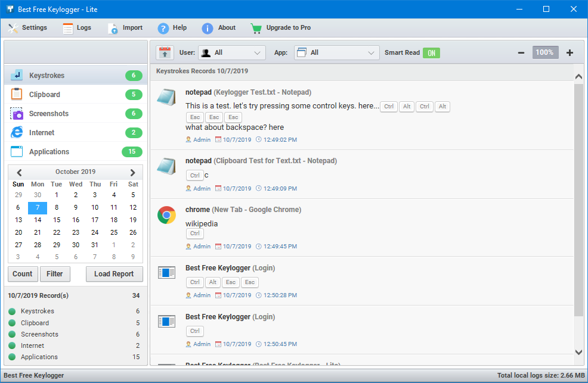Select the Screenshots category icon

point(17,113)
